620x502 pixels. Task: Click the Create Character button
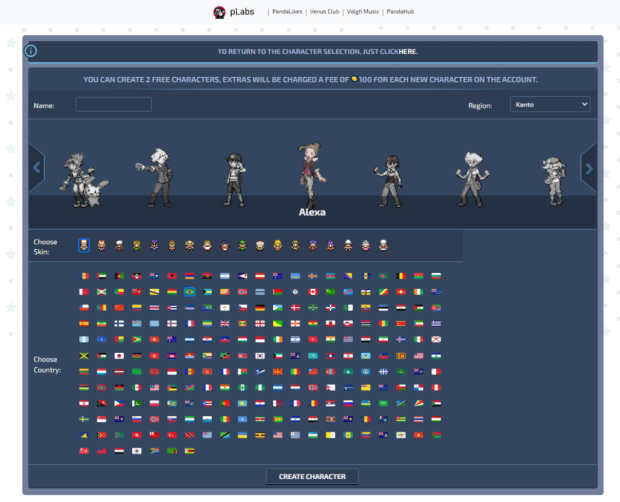pos(312,476)
